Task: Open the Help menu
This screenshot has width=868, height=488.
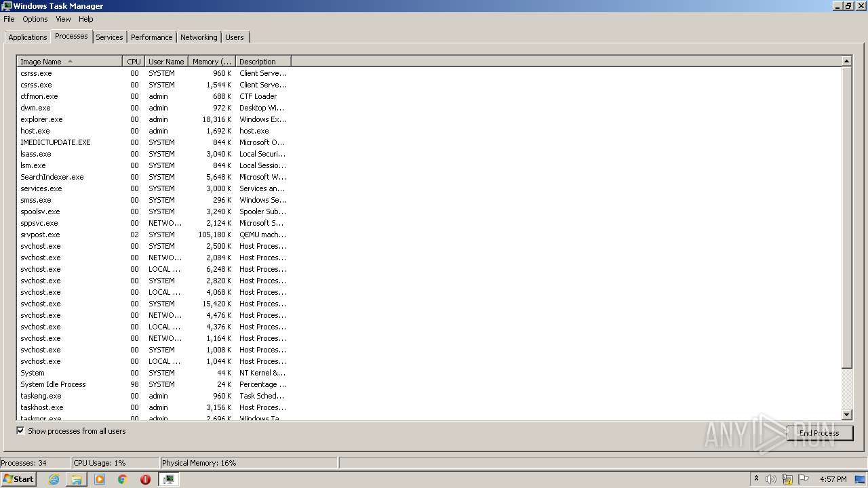Action: (85, 19)
